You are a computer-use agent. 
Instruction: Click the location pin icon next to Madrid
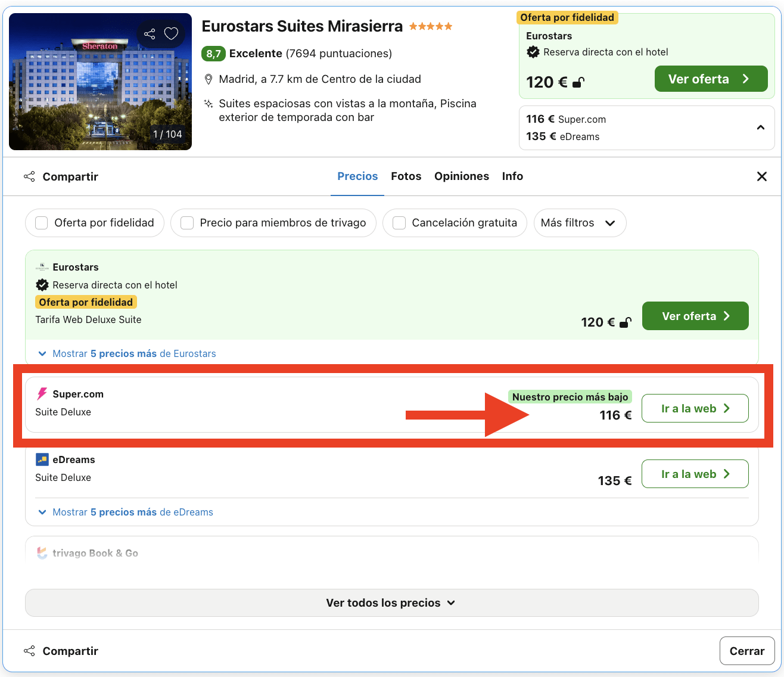(209, 79)
